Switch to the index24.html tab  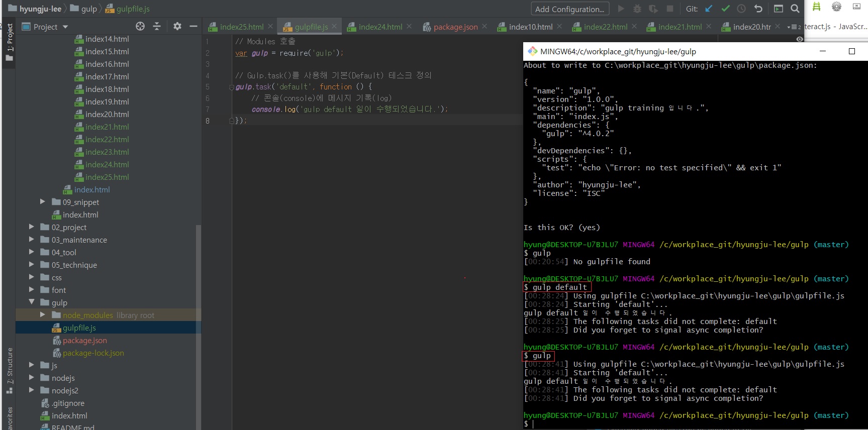click(x=380, y=27)
